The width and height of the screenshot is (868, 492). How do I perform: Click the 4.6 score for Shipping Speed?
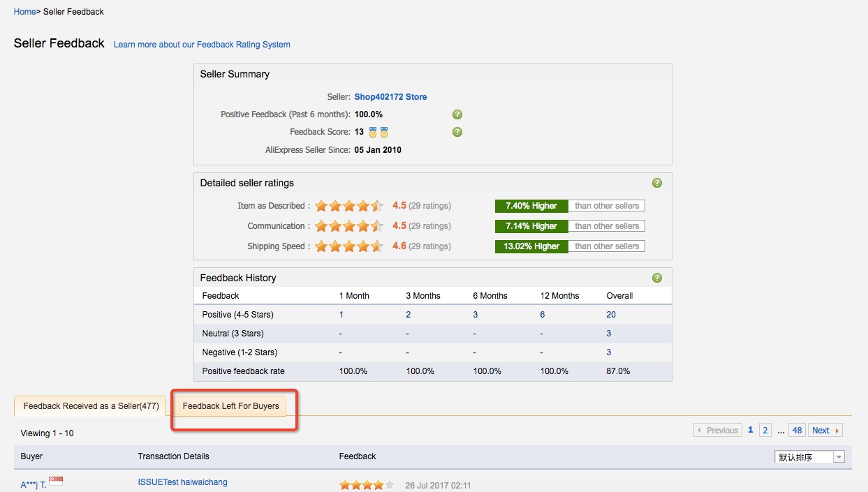pyautogui.click(x=399, y=246)
